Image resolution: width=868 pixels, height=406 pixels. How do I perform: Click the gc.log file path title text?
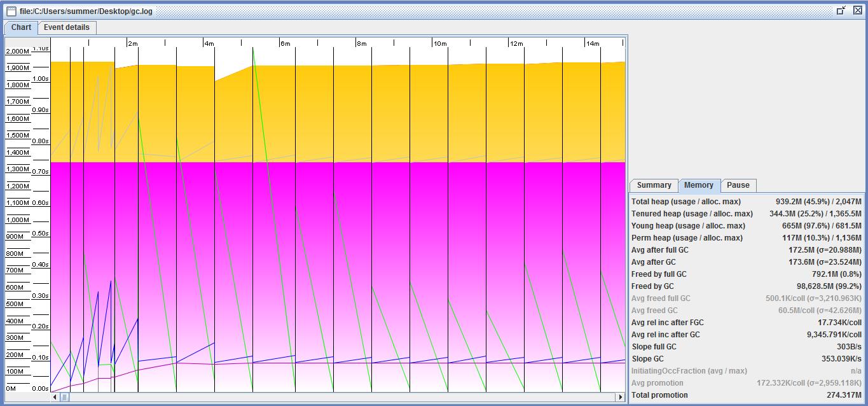point(86,11)
